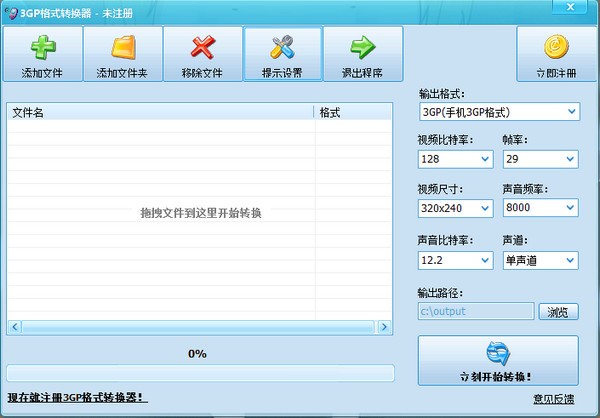Click the left arrow of the file list scrollbar
The height and width of the screenshot is (418, 600).
(x=15, y=327)
